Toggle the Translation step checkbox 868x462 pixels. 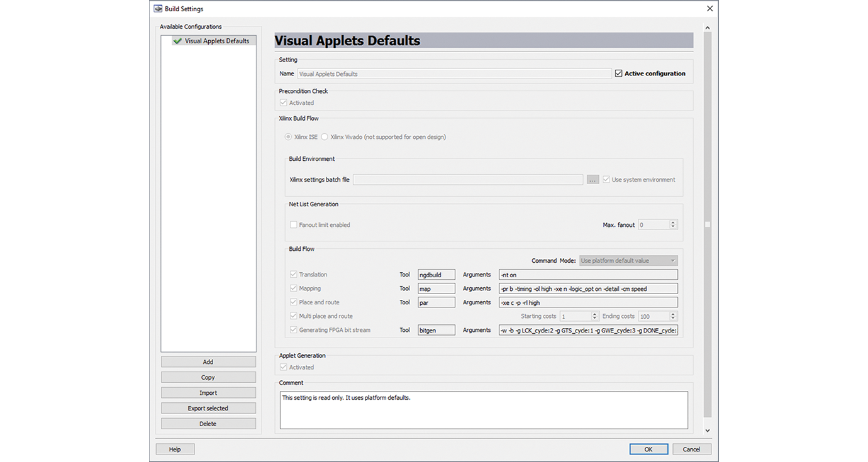click(x=293, y=275)
